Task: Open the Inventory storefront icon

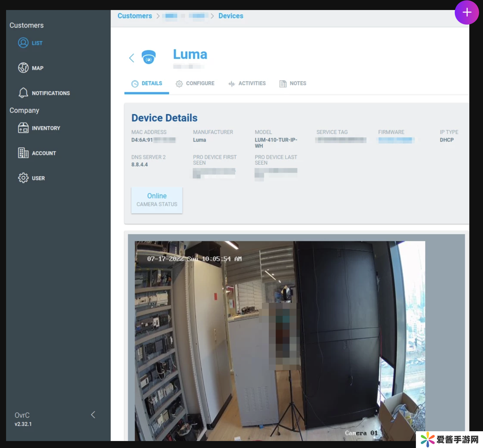Action: point(23,128)
